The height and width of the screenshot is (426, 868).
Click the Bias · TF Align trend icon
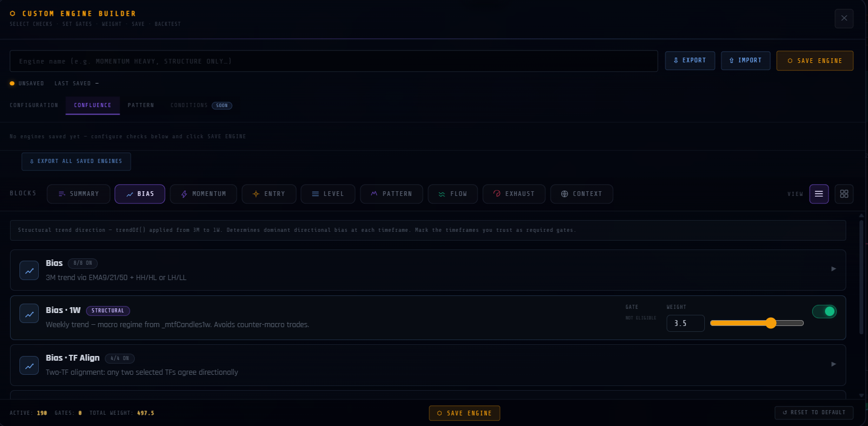(29, 365)
